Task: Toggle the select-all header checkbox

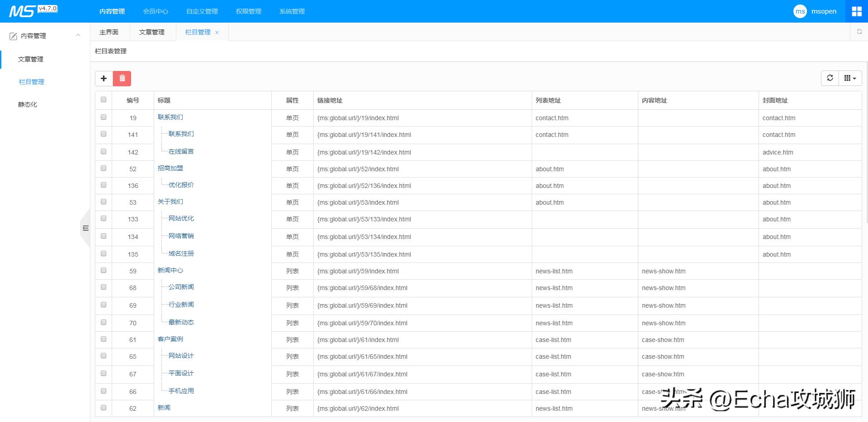Action: coord(104,100)
